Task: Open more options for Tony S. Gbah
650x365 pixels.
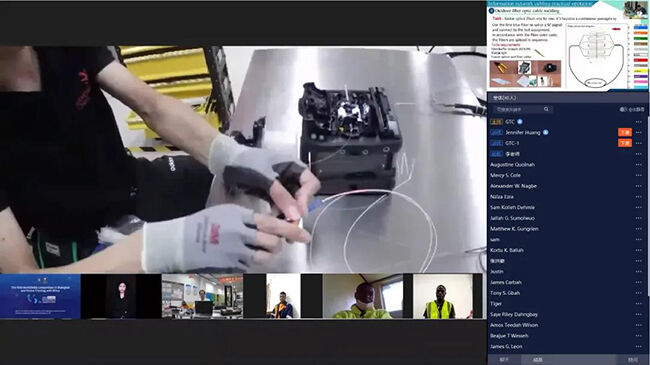Action: pos(638,293)
